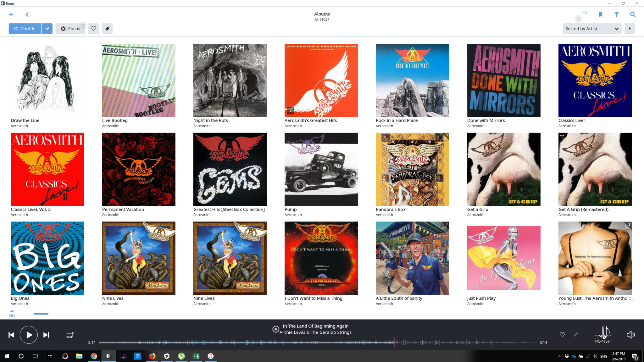Click the tags icon button
Image resolution: width=644 pixels, height=362 pixels.
[x=107, y=29]
